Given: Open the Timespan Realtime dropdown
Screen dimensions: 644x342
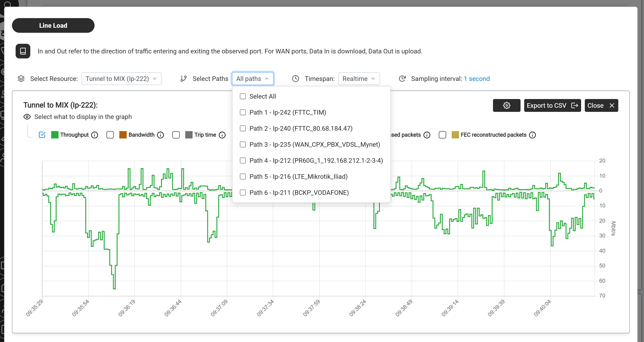Looking at the screenshot, I should click(x=359, y=79).
